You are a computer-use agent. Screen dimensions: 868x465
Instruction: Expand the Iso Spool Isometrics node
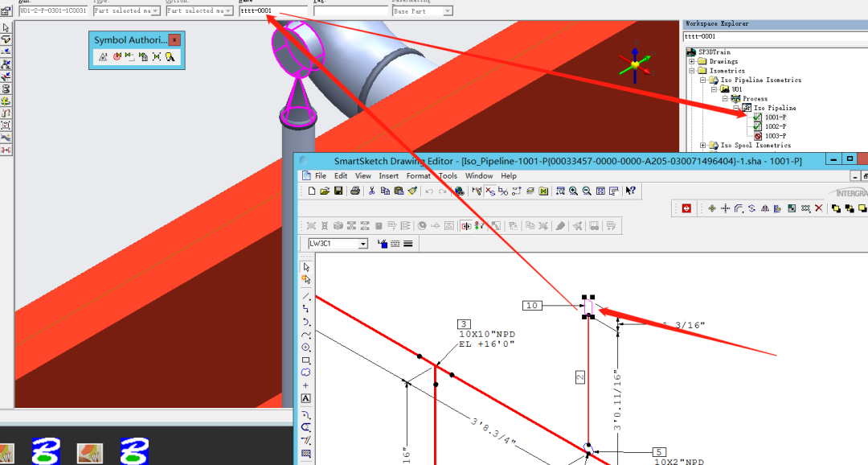703,145
